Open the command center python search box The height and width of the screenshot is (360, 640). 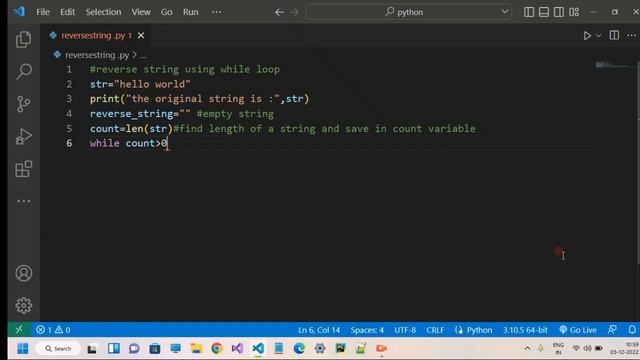pos(409,12)
